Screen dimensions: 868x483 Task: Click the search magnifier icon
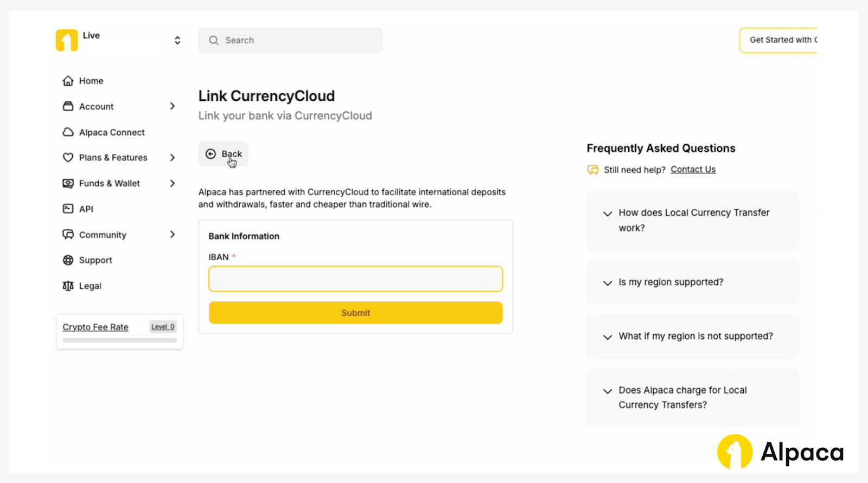pyautogui.click(x=214, y=41)
